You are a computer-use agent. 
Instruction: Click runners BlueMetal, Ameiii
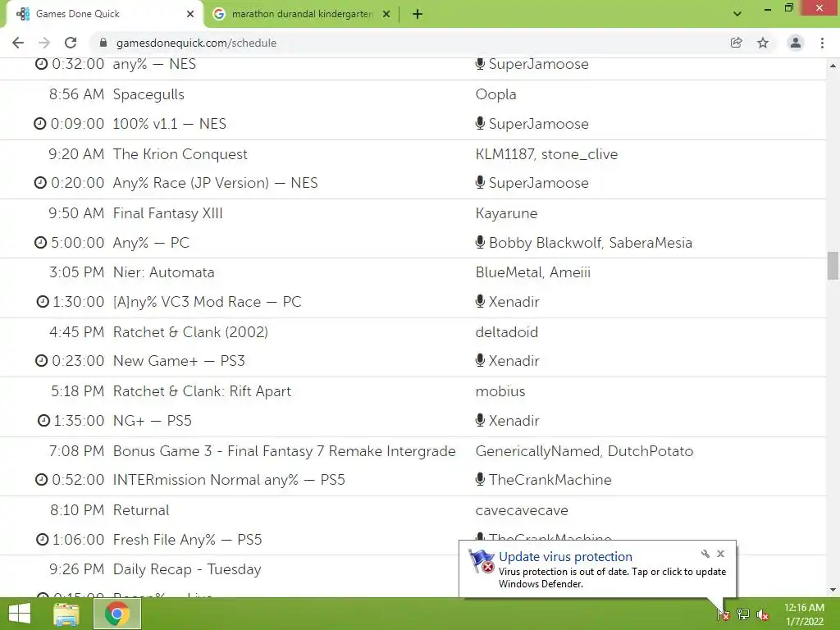click(x=533, y=272)
